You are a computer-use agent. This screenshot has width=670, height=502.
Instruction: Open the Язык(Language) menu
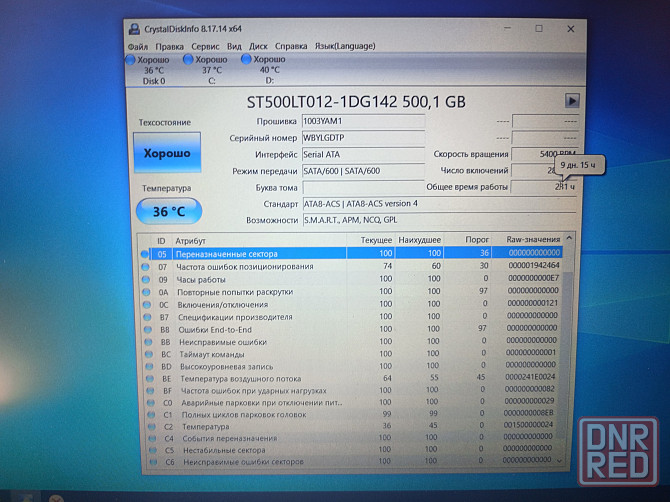[x=345, y=46]
